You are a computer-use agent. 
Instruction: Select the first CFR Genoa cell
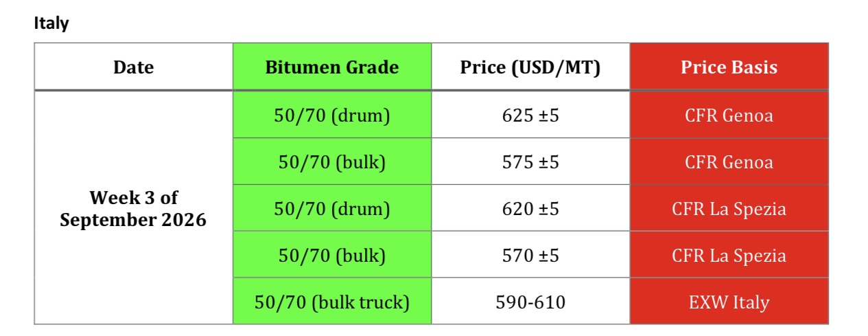coord(729,115)
